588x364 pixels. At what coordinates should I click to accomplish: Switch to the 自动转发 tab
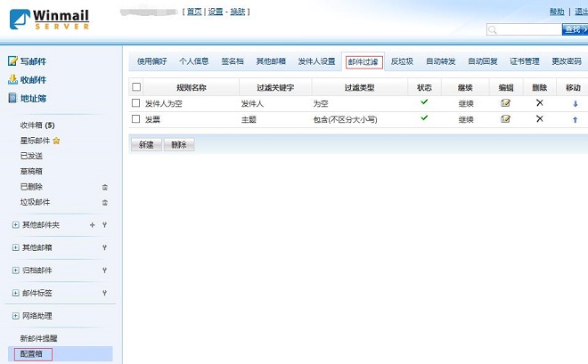[441, 61]
